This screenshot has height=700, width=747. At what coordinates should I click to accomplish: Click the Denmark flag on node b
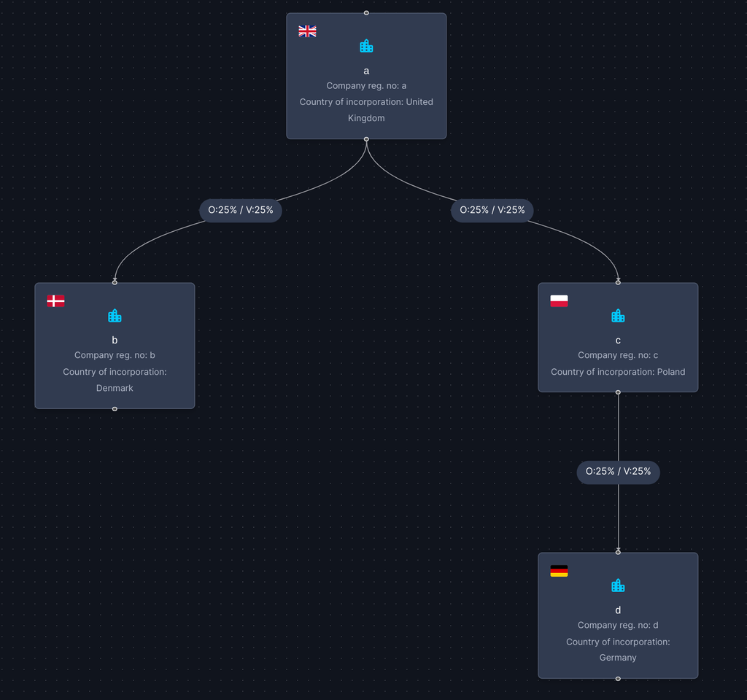click(x=55, y=301)
